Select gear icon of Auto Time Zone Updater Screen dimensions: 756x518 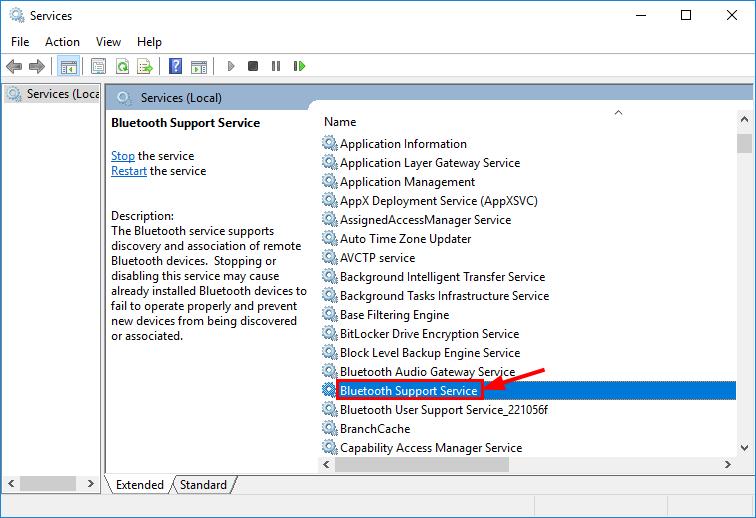click(330, 238)
